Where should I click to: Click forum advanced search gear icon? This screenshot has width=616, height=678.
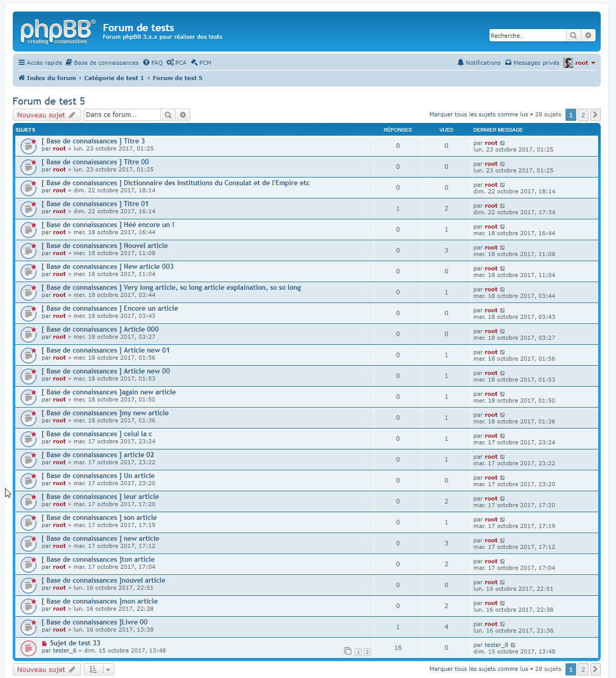(x=183, y=115)
